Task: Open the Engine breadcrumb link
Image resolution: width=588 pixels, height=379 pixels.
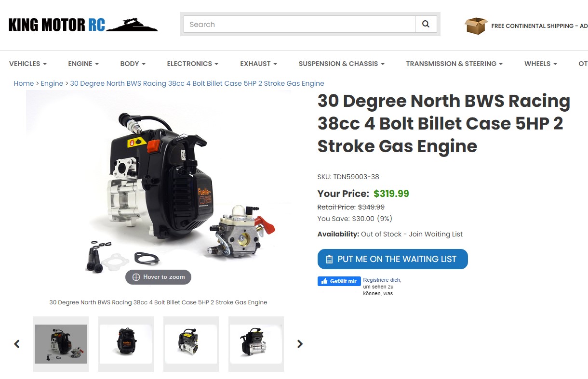Action: point(52,83)
